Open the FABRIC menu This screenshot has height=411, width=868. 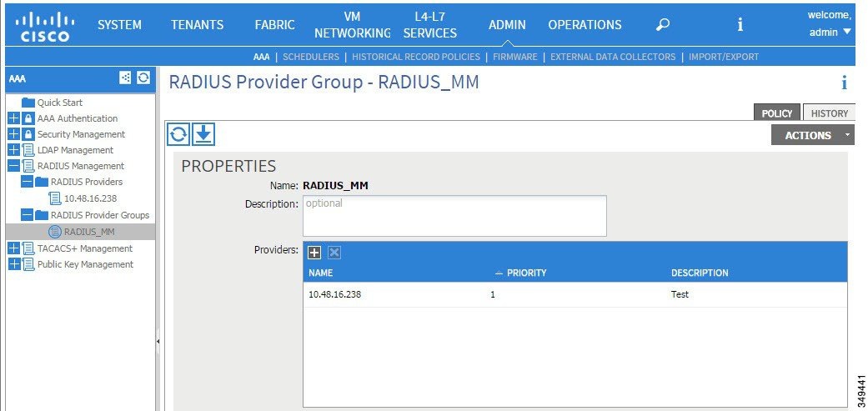(x=274, y=25)
